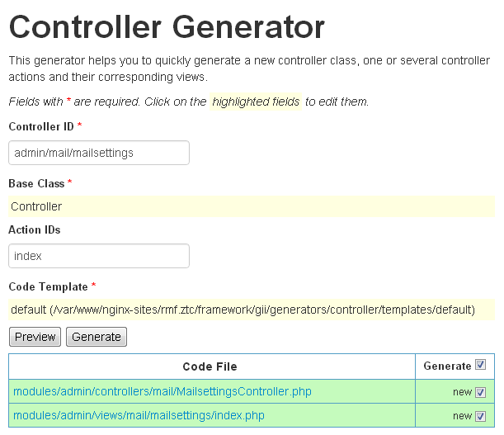Click the Controller Generator page heading
This screenshot has width=504, height=435.
coord(167,28)
